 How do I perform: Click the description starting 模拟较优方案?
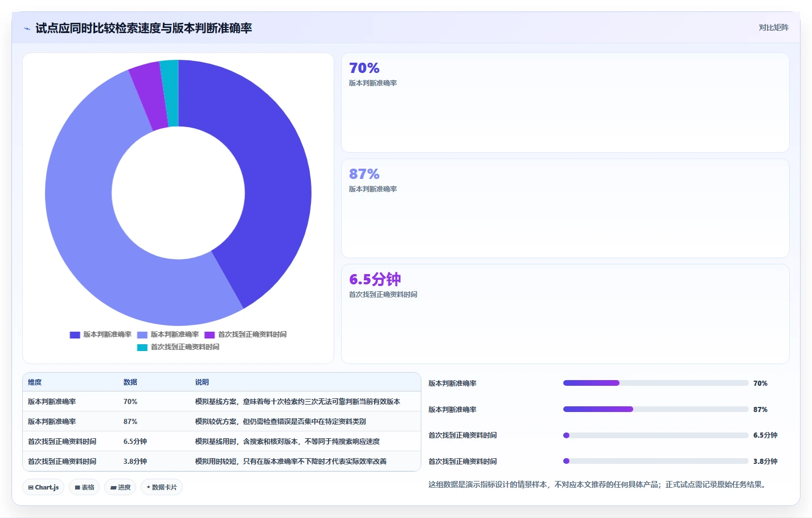pos(281,422)
